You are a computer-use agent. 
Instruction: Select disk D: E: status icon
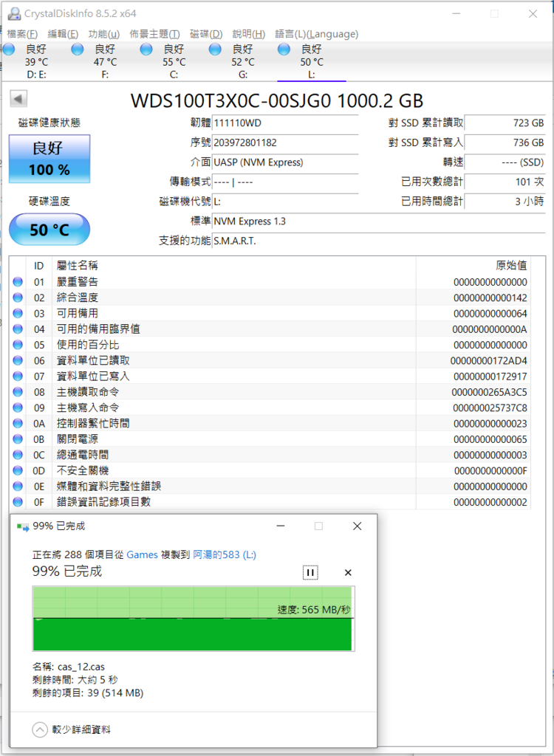point(9,49)
